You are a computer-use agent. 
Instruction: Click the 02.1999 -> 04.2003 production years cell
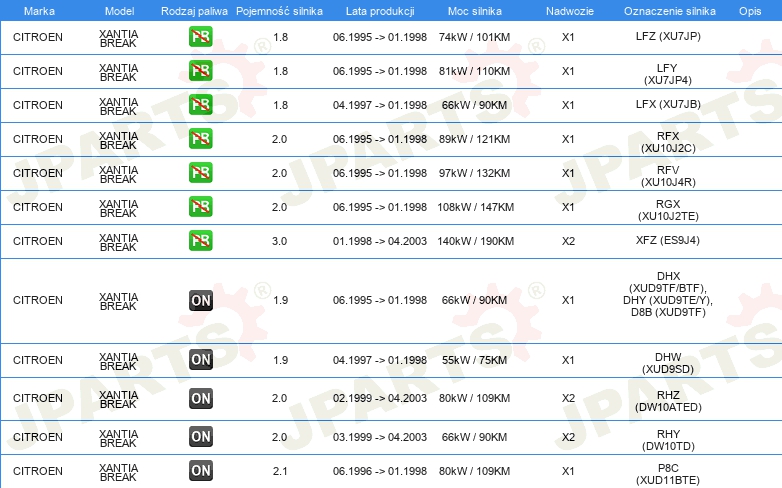click(380, 398)
